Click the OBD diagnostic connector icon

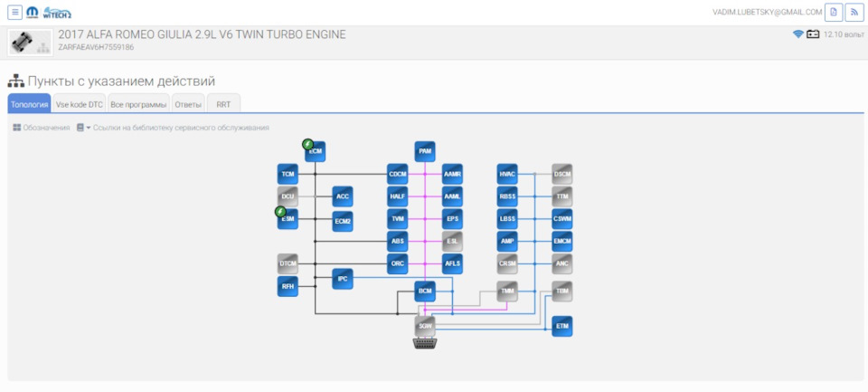tap(425, 344)
